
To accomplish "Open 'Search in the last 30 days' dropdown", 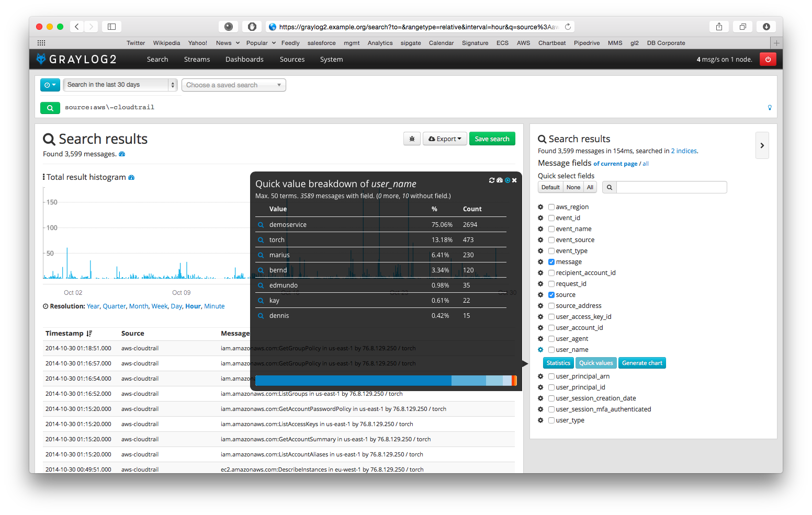I will click(120, 85).
